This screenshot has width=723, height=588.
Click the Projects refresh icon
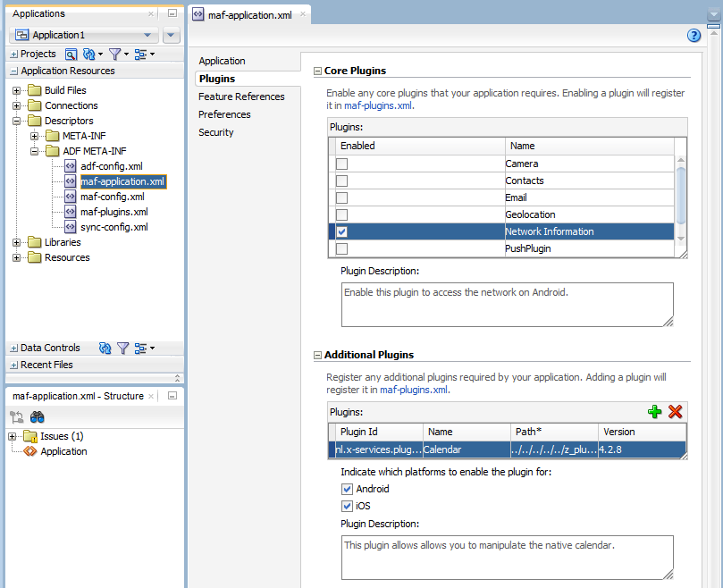89,55
